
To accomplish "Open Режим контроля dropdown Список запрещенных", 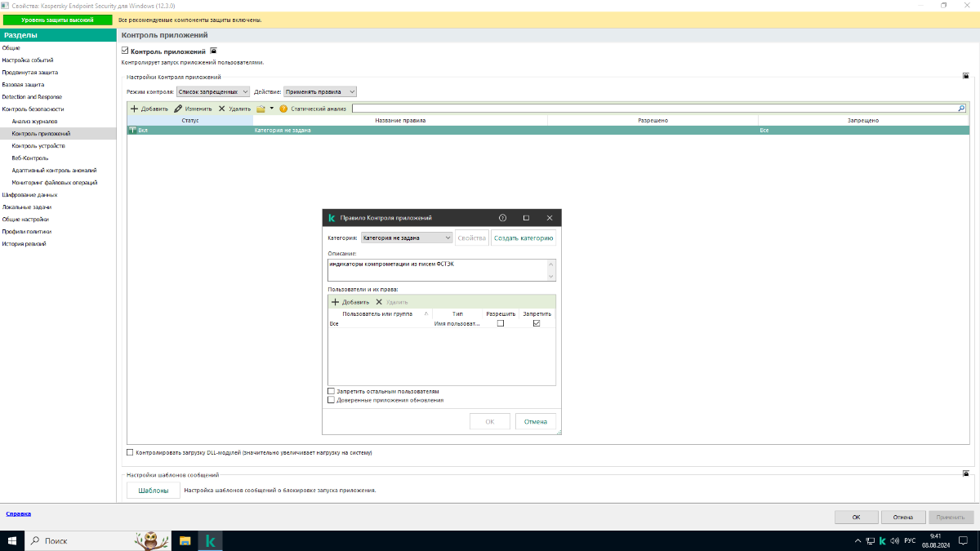I will (x=213, y=92).
